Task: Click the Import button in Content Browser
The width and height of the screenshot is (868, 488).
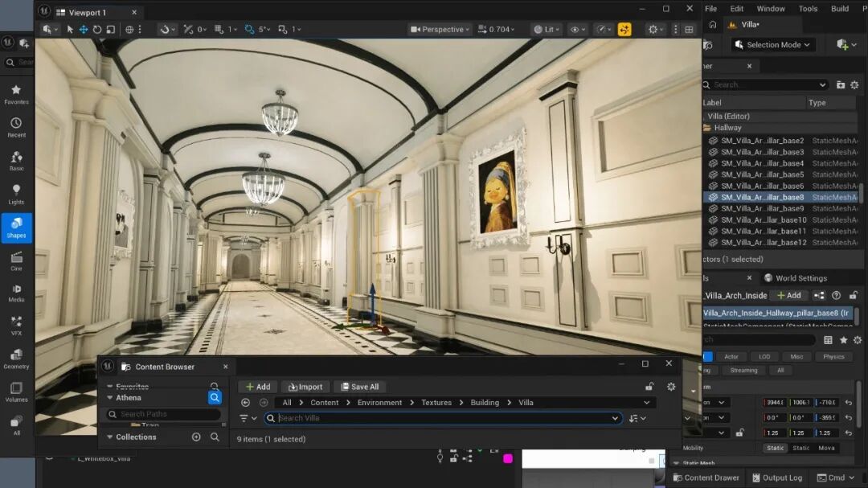Action: click(305, 387)
